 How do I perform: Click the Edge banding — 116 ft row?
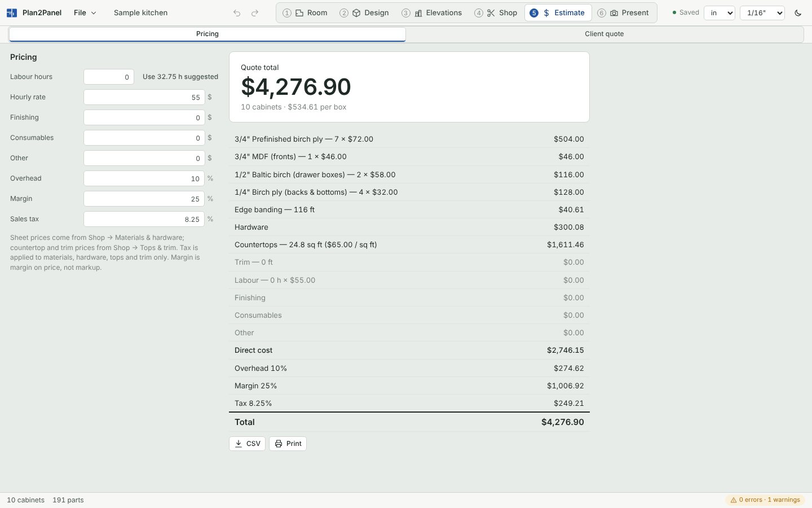tap(409, 209)
